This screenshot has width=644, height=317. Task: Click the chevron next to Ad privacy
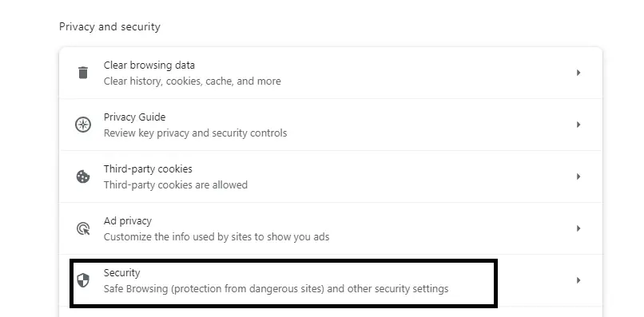[578, 228]
